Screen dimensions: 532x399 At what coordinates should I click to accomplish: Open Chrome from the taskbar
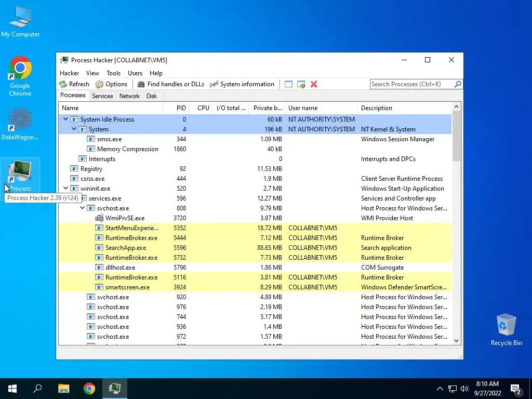(x=89, y=389)
